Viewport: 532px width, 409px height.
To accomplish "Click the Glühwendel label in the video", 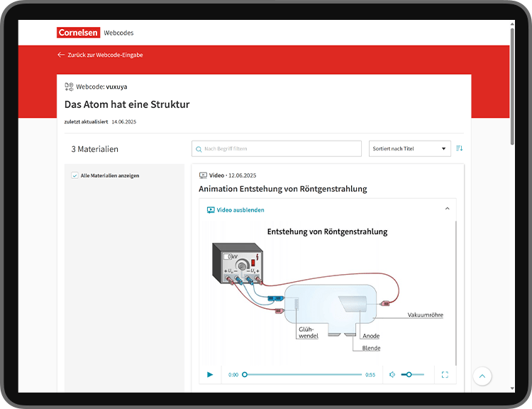I will 309,332.
